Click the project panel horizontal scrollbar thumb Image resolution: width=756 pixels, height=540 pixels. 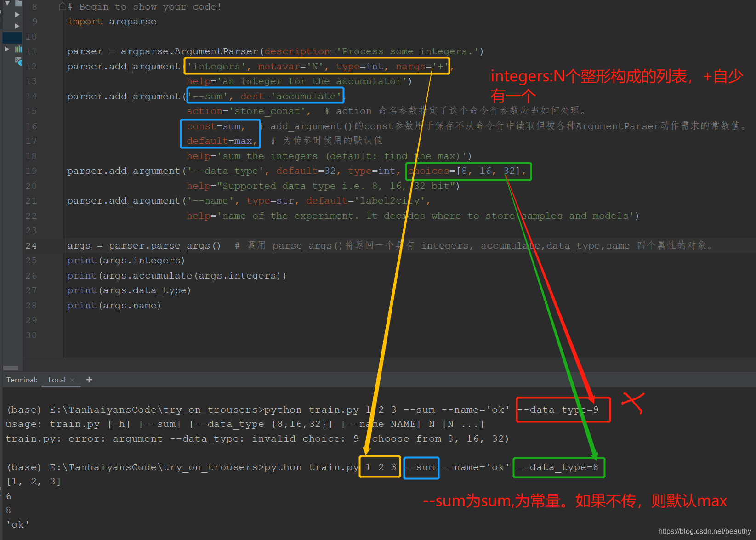tap(11, 368)
